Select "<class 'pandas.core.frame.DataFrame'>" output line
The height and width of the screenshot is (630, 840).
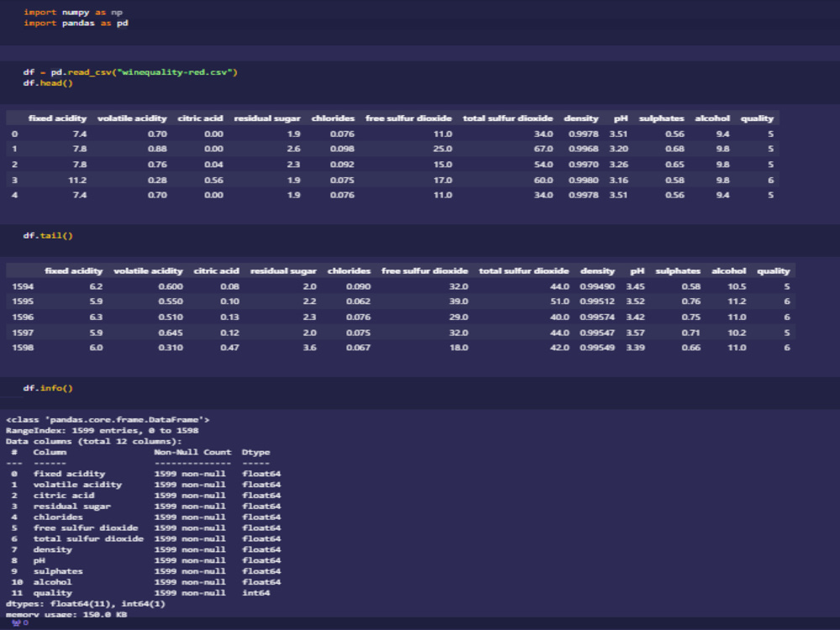click(x=108, y=420)
